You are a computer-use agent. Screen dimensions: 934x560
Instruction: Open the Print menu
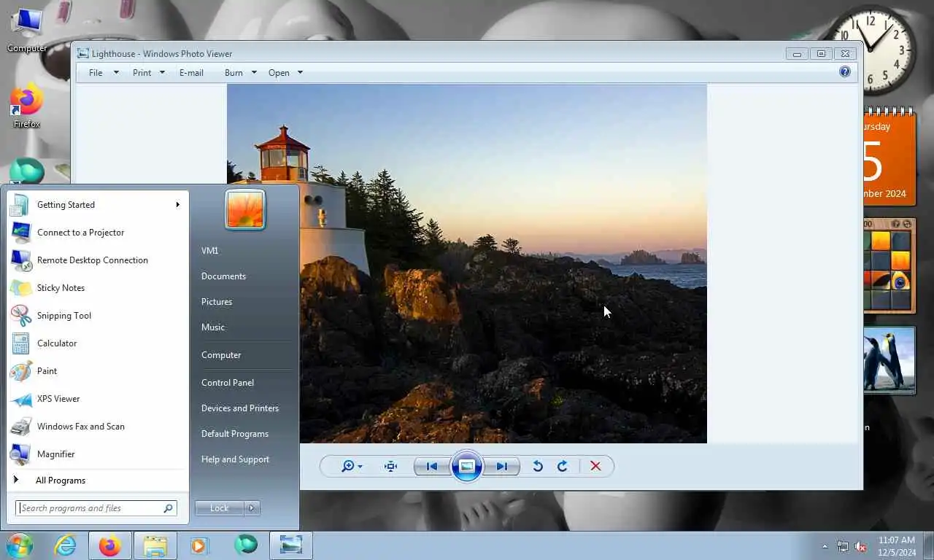click(x=149, y=72)
